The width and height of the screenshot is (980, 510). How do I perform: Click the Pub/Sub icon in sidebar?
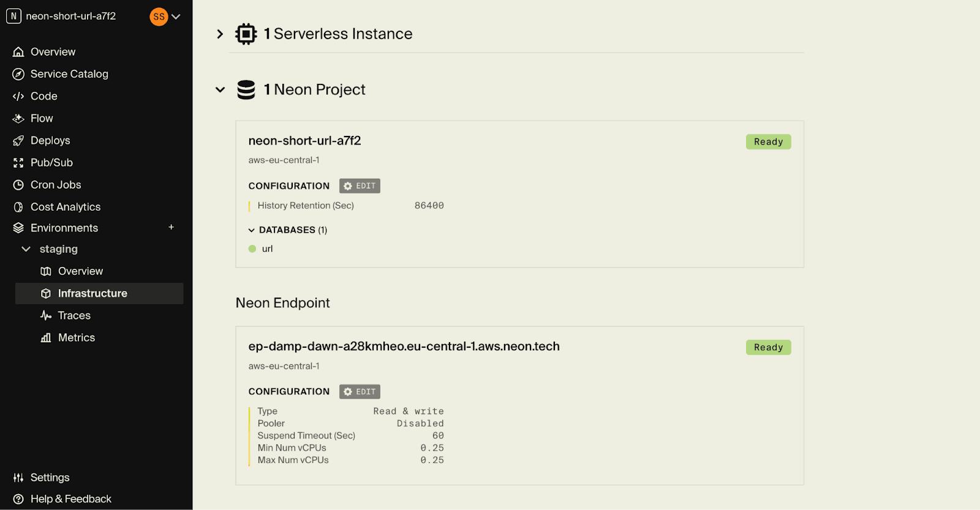(18, 163)
